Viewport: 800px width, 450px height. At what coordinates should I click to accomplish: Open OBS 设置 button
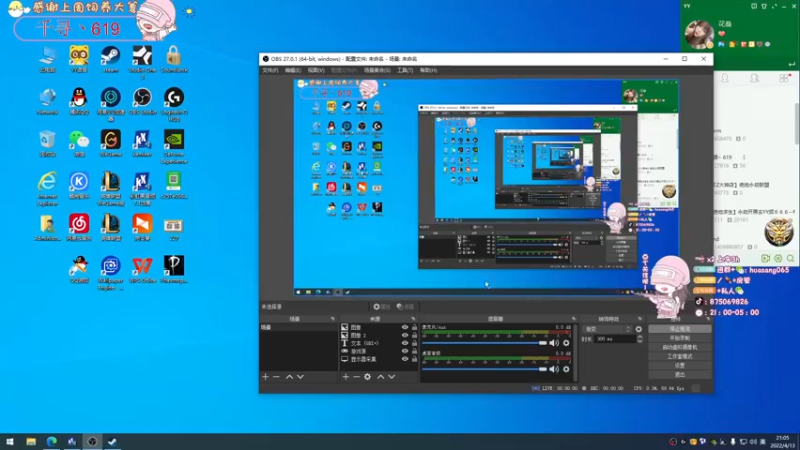[680, 366]
